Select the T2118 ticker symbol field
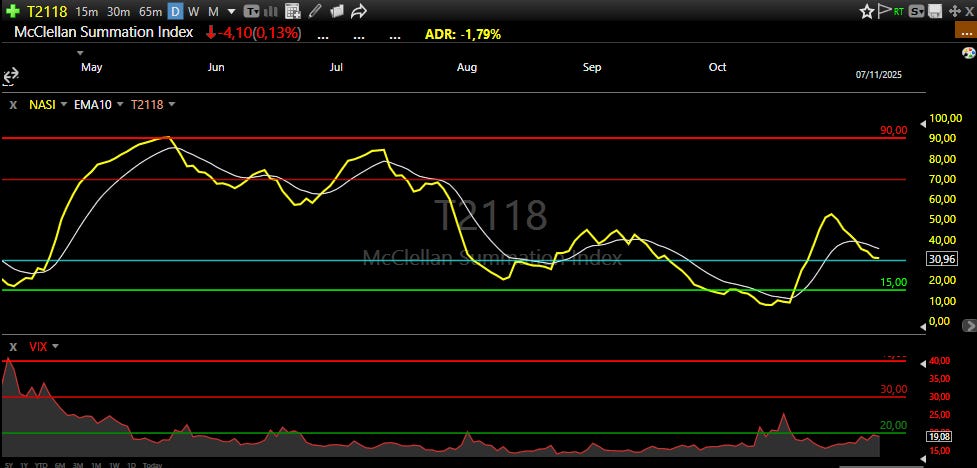Image resolution: width=977 pixels, height=468 pixels. (47, 11)
